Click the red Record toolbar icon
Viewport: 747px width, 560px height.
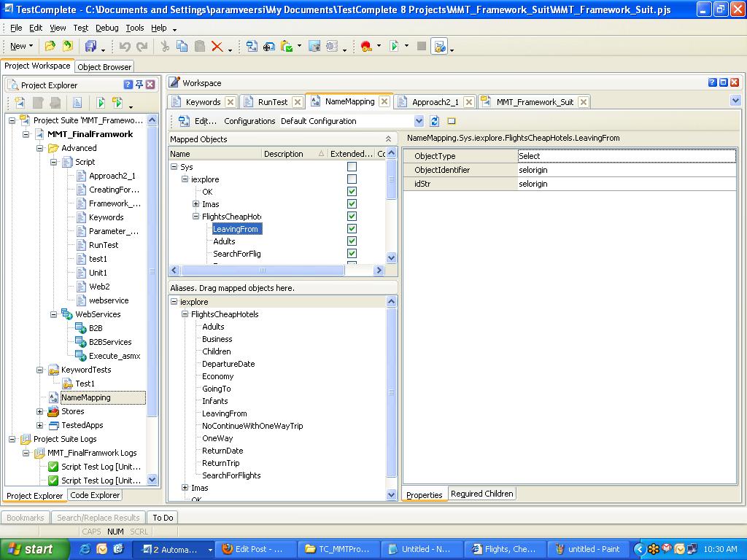(366, 46)
